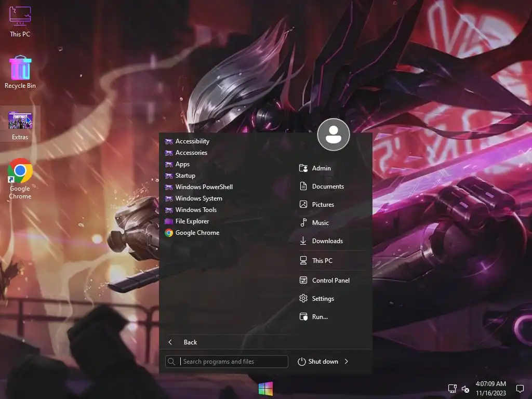Click the power icon beside Shut down
The height and width of the screenshot is (399, 532).
(302, 362)
